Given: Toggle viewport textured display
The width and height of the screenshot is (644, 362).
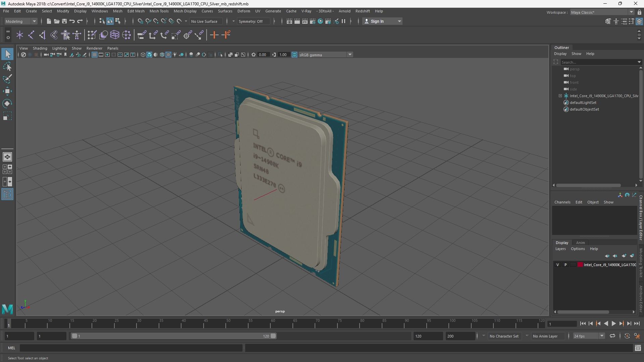Looking at the screenshot, I should 168,55.
